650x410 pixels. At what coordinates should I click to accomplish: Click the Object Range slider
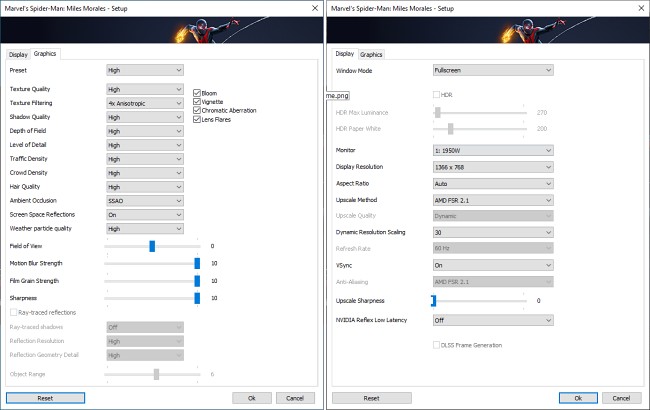(153, 374)
